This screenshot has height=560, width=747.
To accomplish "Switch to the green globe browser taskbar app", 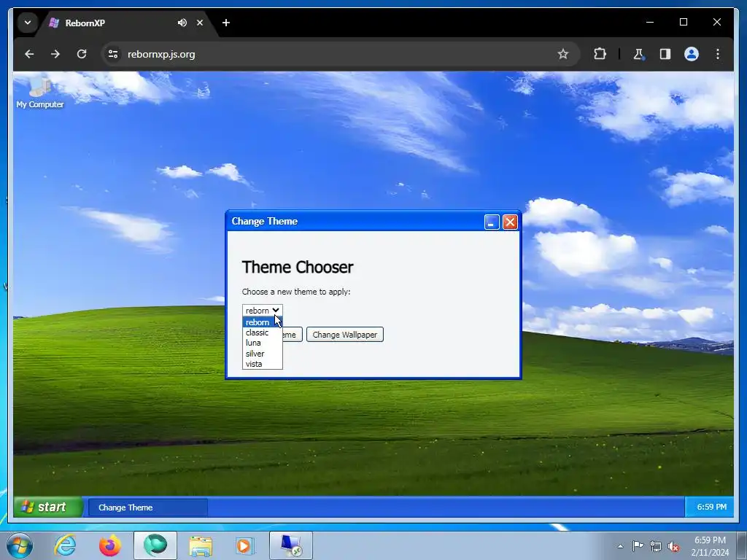I will [155, 545].
